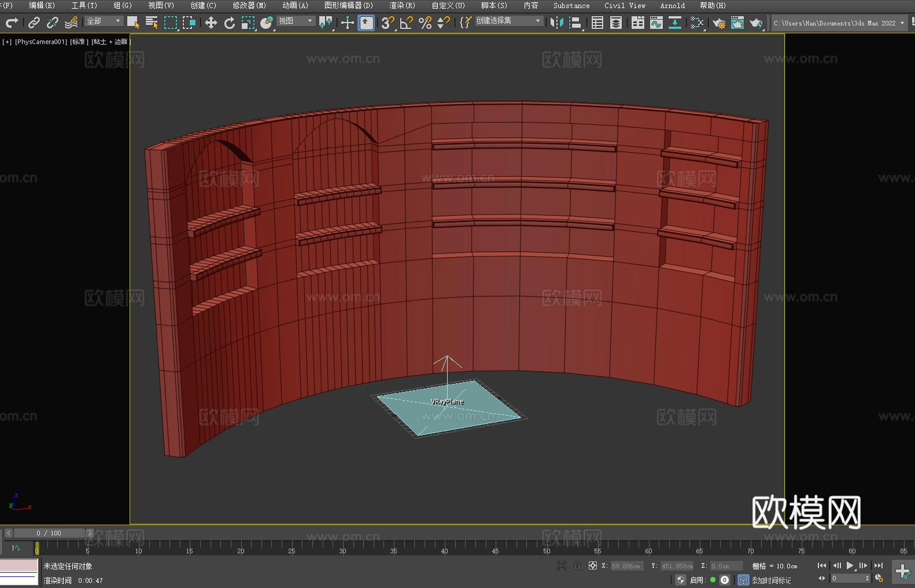Viewport: 915px width, 588px height.
Task: Go to next frame on time slider
Action: (x=90, y=533)
